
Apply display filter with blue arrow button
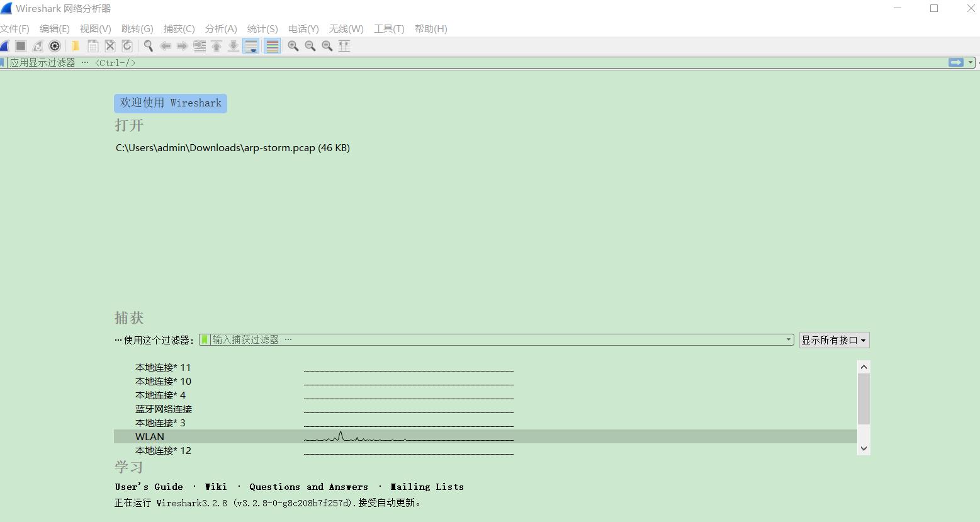click(956, 62)
